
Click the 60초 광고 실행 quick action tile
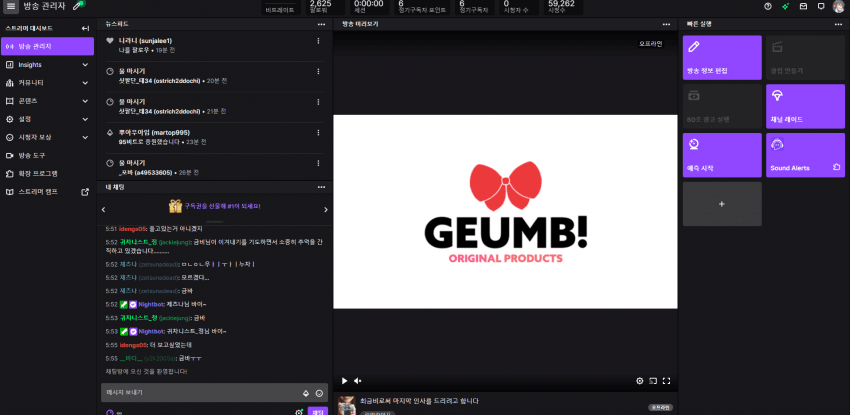click(x=722, y=106)
